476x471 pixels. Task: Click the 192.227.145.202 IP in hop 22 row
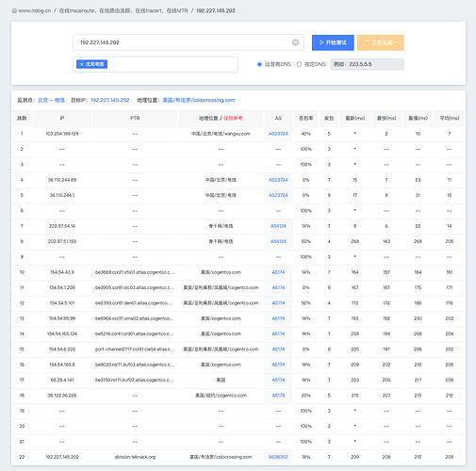pyautogui.click(x=62, y=457)
